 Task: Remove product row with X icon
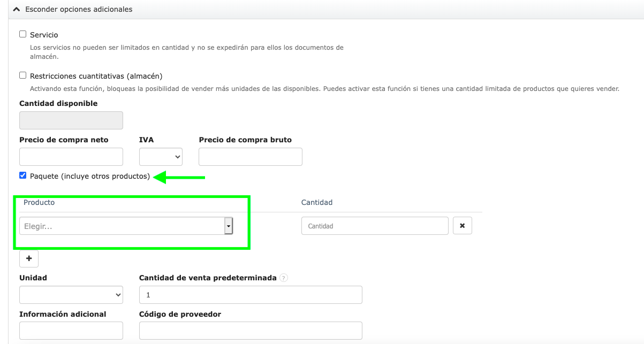[x=463, y=226]
